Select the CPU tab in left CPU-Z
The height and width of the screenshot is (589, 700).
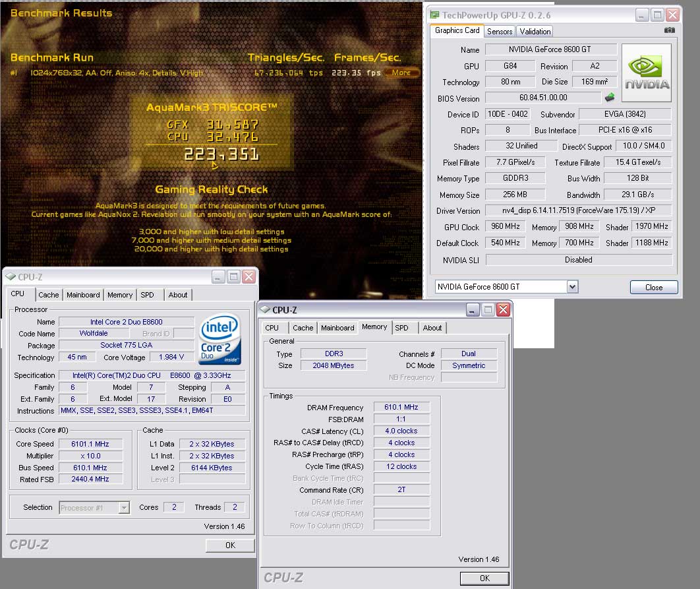click(x=18, y=294)
